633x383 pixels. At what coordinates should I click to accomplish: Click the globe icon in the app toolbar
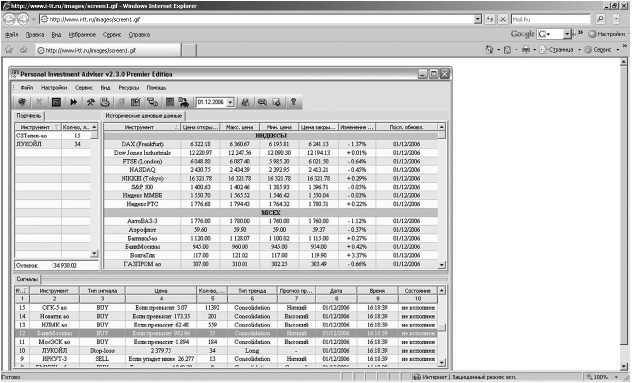(22, 102)
